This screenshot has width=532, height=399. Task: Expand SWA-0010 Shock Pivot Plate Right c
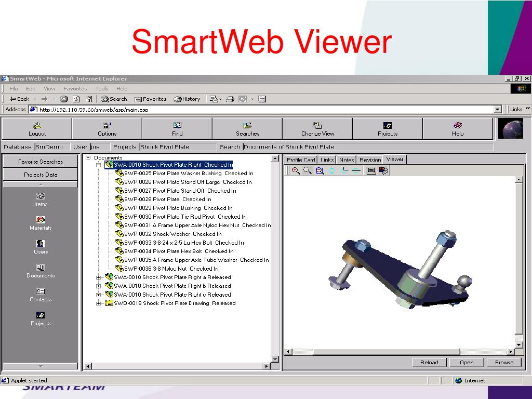tap(98, 295)
